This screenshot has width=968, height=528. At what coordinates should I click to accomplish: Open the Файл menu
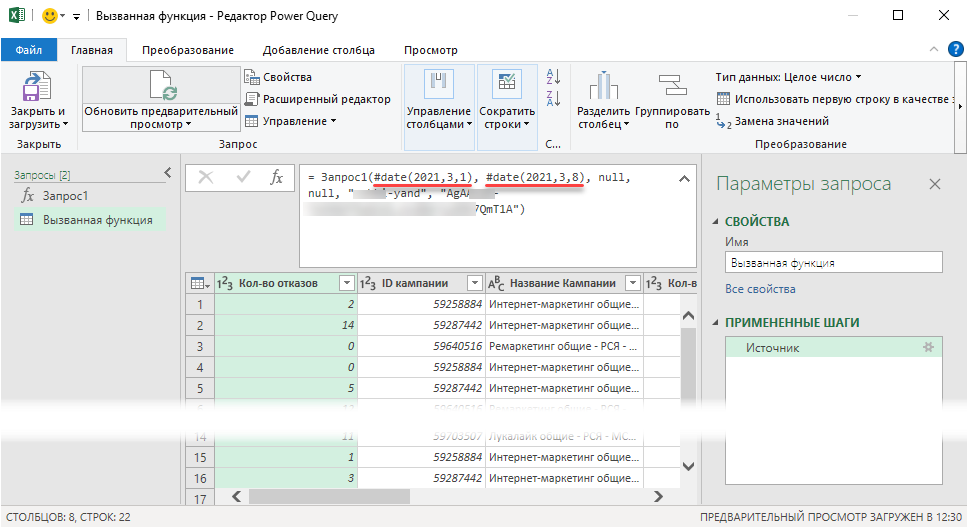28,50
